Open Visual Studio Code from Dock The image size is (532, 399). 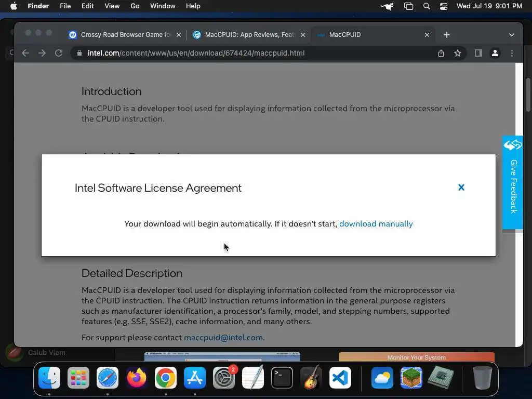click(340, 378)
